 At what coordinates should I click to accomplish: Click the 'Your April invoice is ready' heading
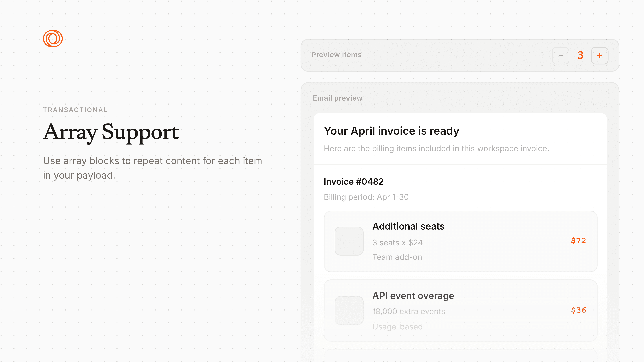(391, 131)
